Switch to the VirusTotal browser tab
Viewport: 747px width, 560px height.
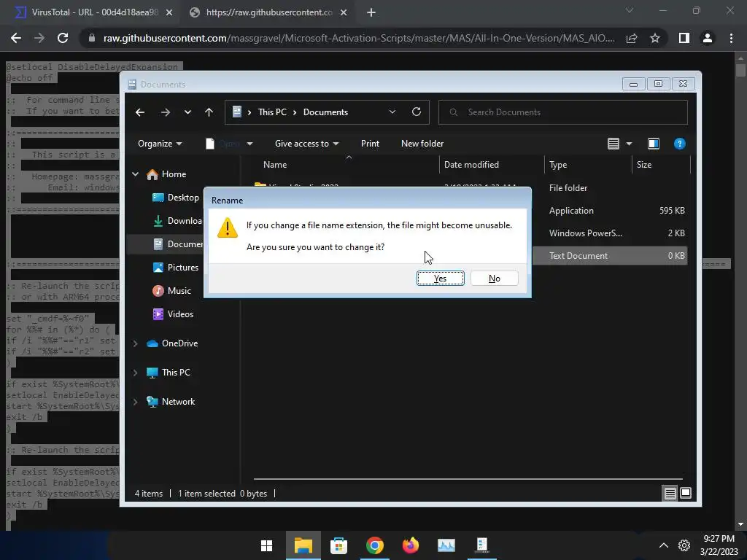90,12
